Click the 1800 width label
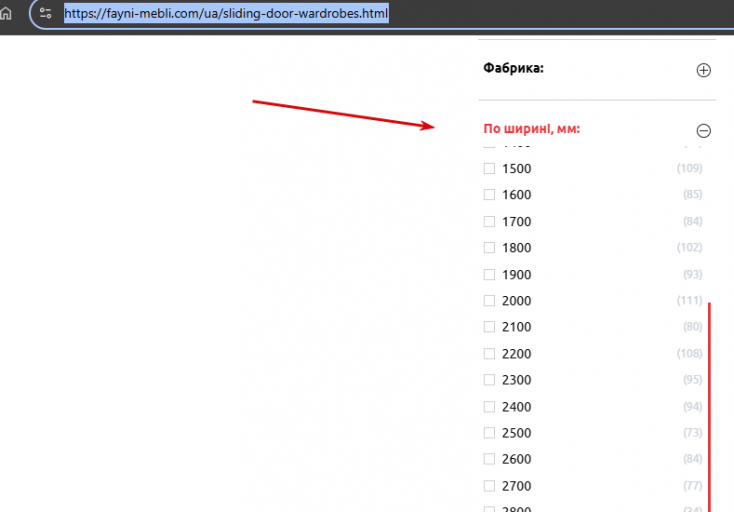734x512 pixels. coord(516,248)
